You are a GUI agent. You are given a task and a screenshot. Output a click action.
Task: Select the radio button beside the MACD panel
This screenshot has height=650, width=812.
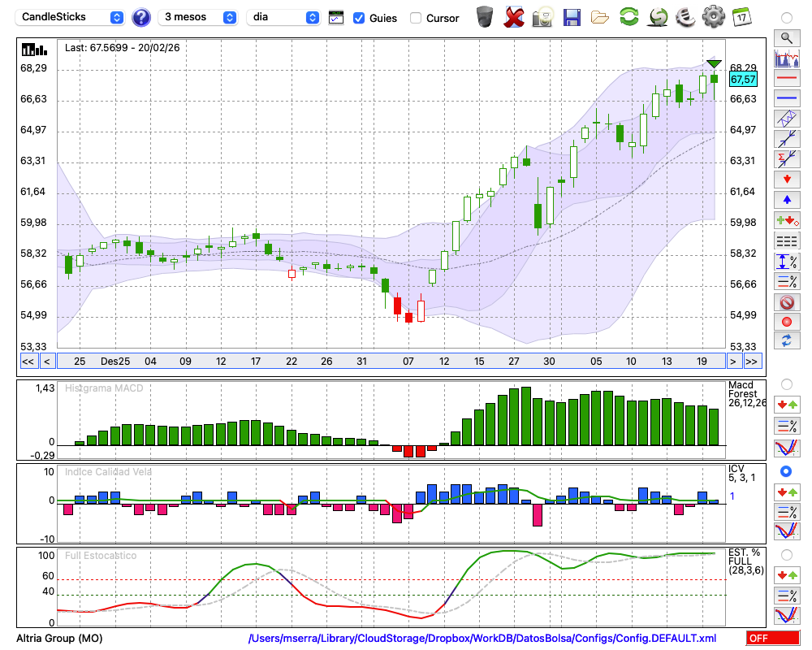point(786,383)
